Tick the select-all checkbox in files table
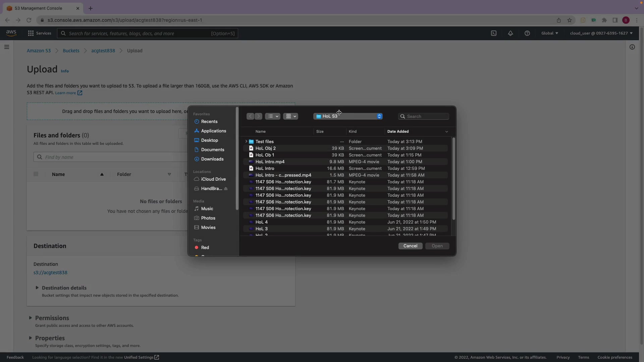 click(x=36, y=174)
